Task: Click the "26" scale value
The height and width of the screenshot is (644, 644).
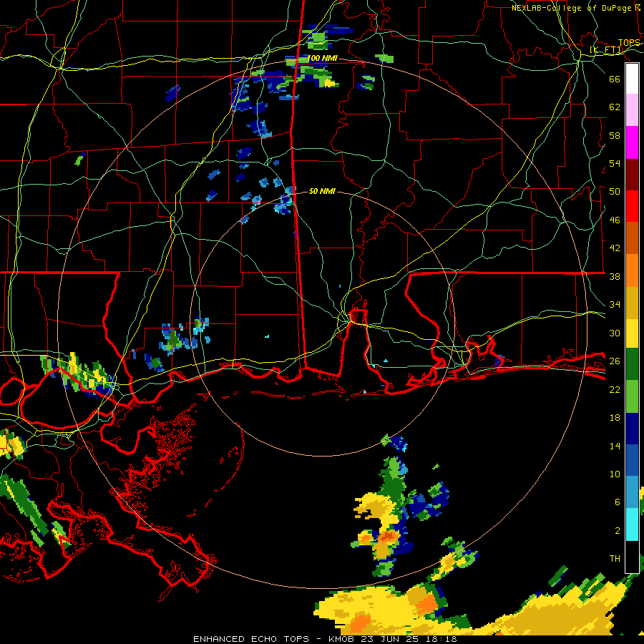Action: pyautogui.click(x=615, y=361)
